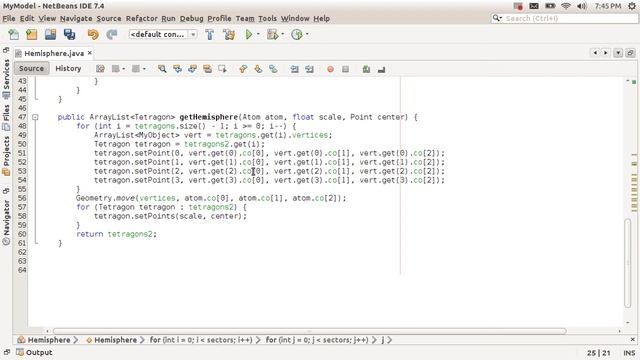640x360 pixels.
Task: Toggle the Rectangular Selection icon
Action: pyautogui.click(x=222, y=69)
